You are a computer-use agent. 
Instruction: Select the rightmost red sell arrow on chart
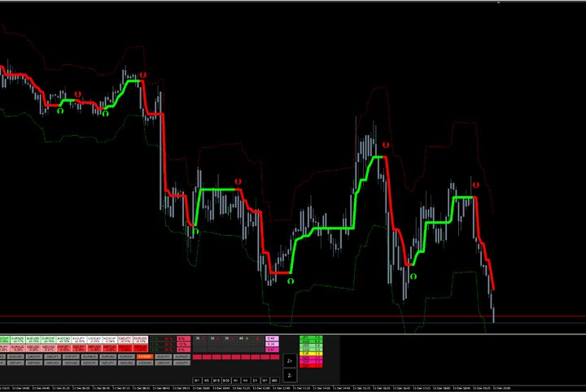point(475,185)
